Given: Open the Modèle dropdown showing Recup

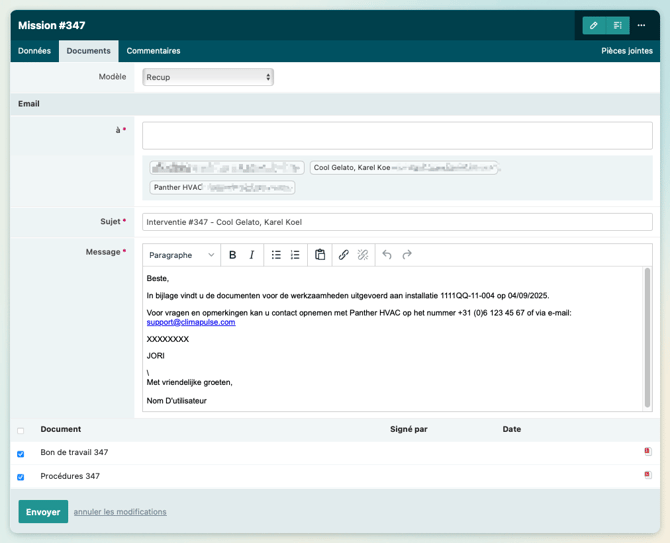Looking at the screenshot, I should tap(208, 77).
